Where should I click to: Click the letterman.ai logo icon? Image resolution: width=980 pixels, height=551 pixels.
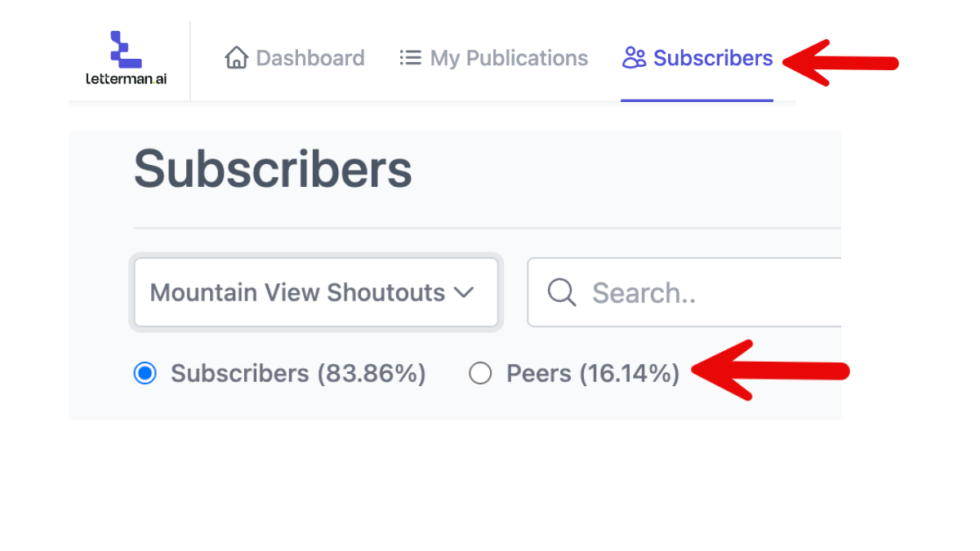[126, 49]
